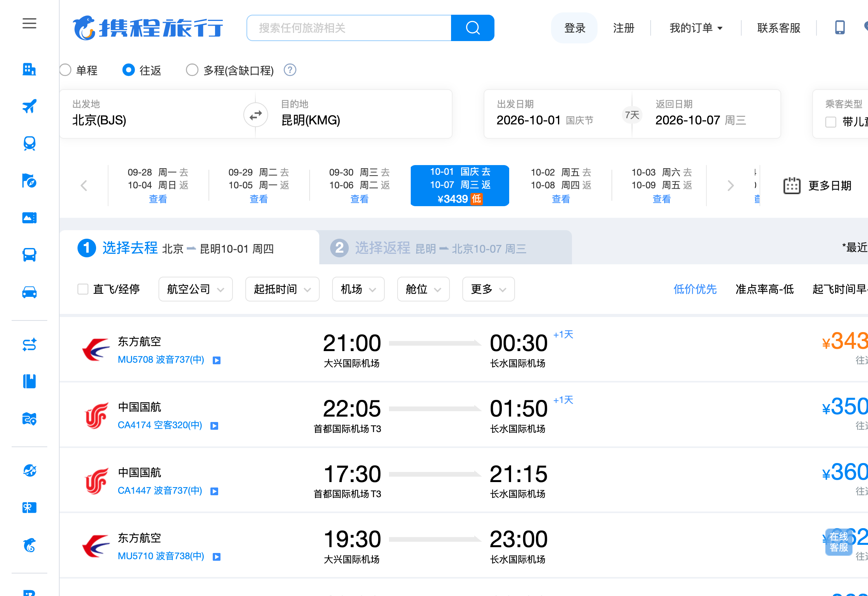868x596 pixels.
Task: Click the help question mark icon
Action: (x=290, y=70)
